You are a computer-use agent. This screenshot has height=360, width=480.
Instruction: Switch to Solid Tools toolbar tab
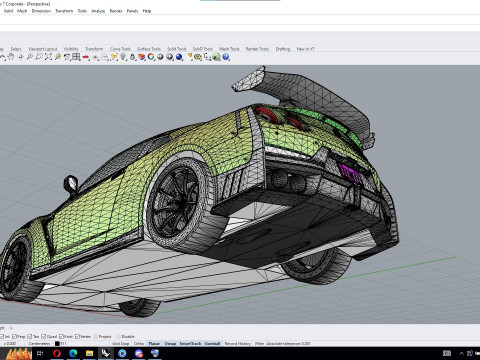[x=177, y=49]
